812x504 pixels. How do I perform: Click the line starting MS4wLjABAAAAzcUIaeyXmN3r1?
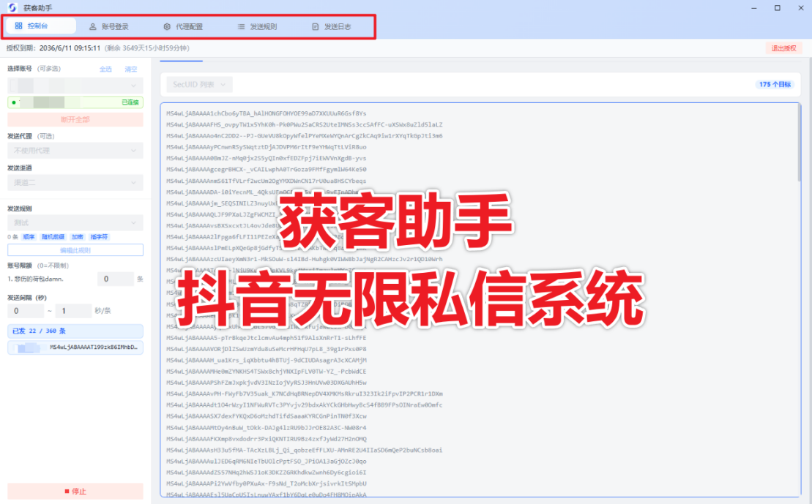click(x=305, y=259)
